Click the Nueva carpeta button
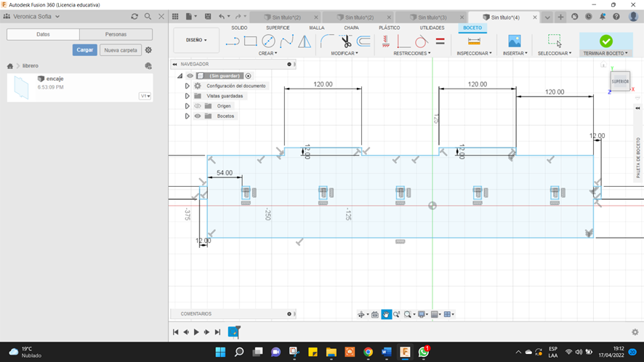Viewport: 644px width, 362px height. tap(121, 49)
